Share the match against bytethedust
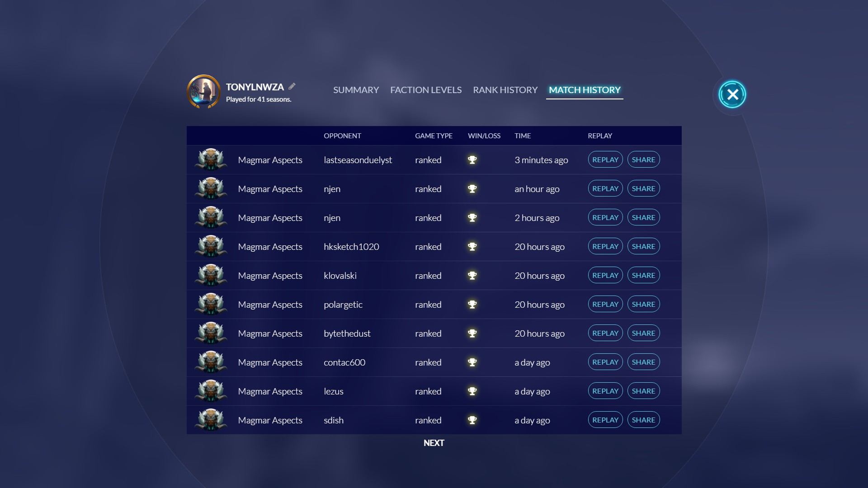This screenshot has width=868, height=488. click(643, 333)
